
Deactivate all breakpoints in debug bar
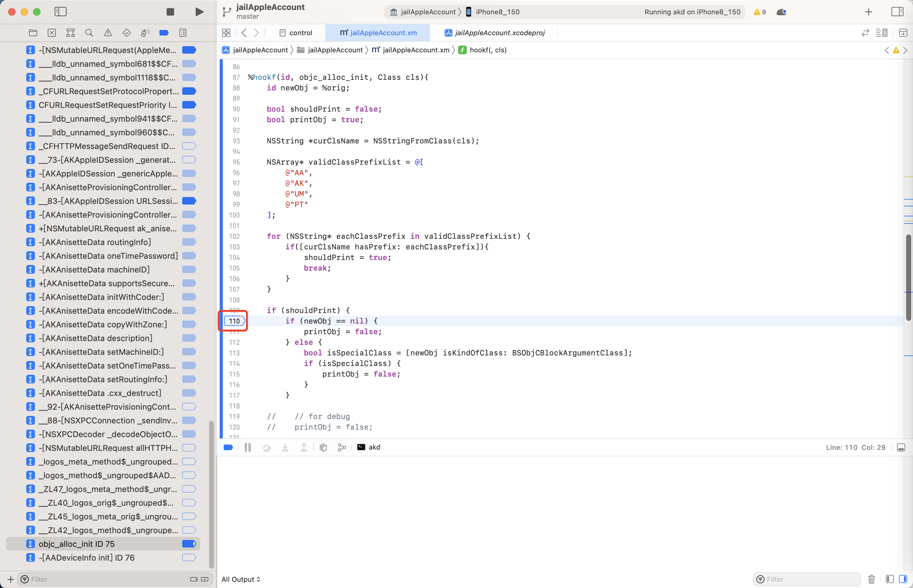(x=228, y=447)
